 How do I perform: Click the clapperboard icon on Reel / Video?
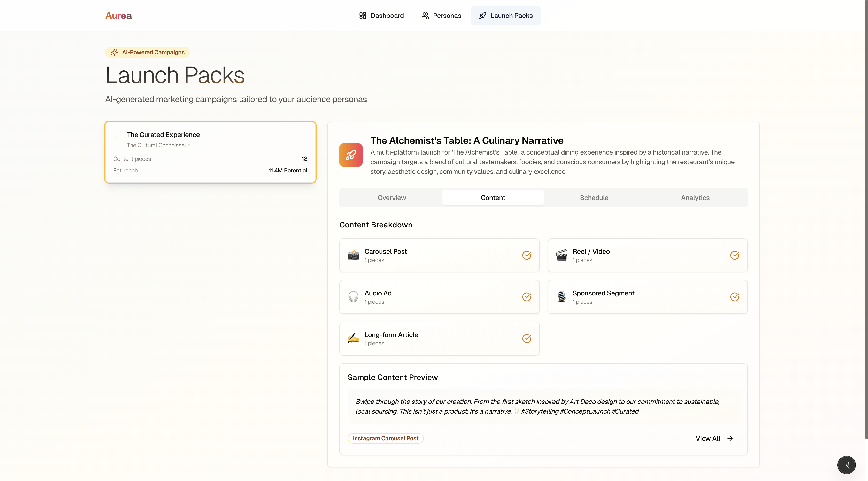[x=561, y=255]
